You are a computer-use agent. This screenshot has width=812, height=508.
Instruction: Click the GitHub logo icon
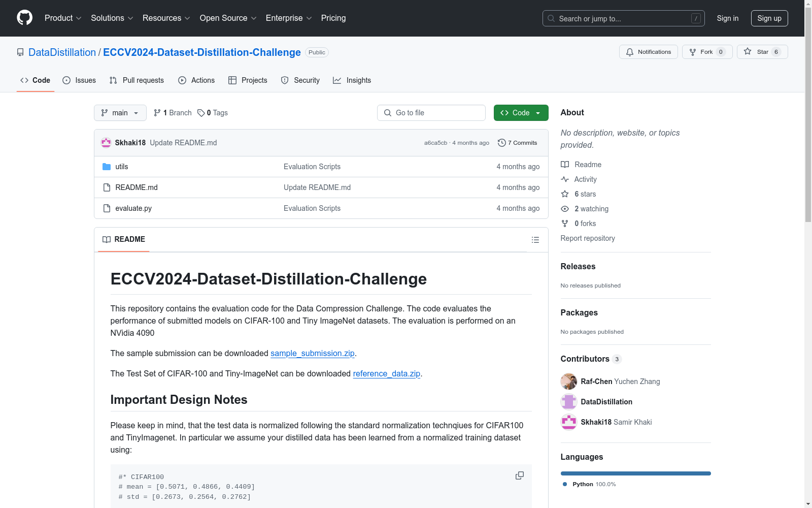tap(24, 18)
